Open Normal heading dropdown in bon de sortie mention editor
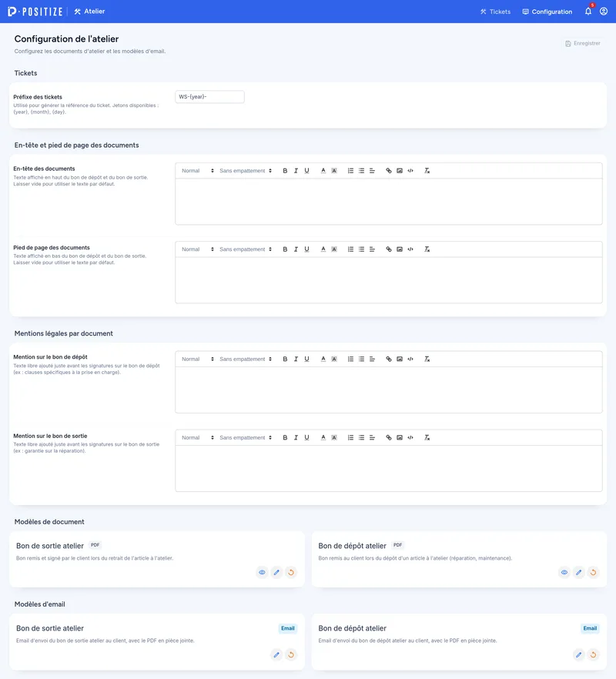 pos(198,438)
